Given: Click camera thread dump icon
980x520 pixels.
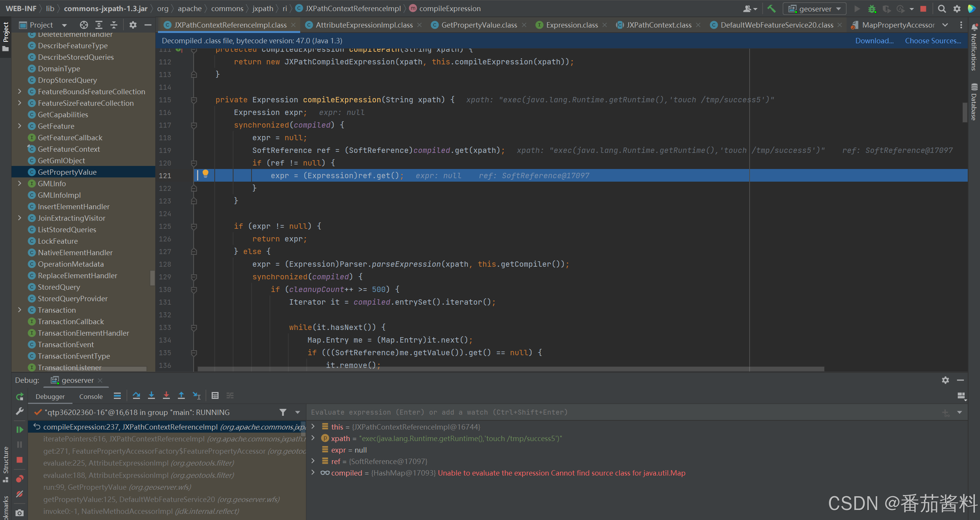Looking at the screenshot, I should 20,513.
